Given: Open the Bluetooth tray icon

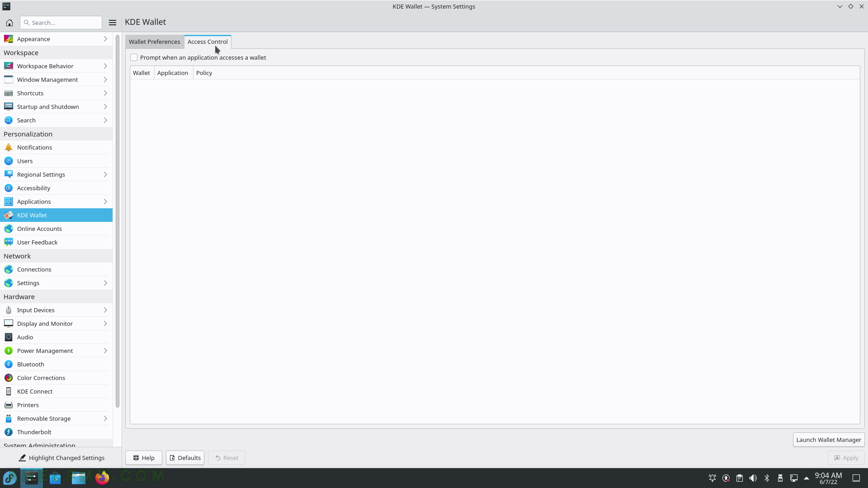Looking at the screenshot, I should tap(767, 478).
